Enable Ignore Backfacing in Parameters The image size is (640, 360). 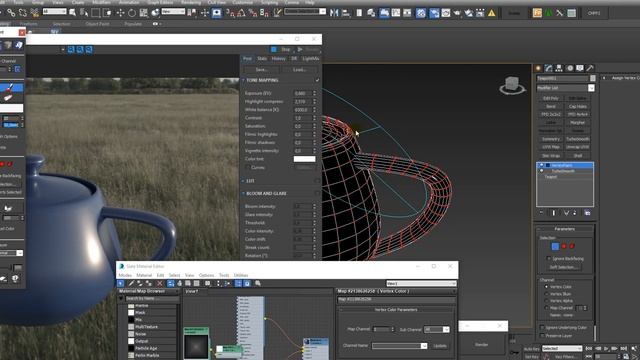(x=549, y=258)
